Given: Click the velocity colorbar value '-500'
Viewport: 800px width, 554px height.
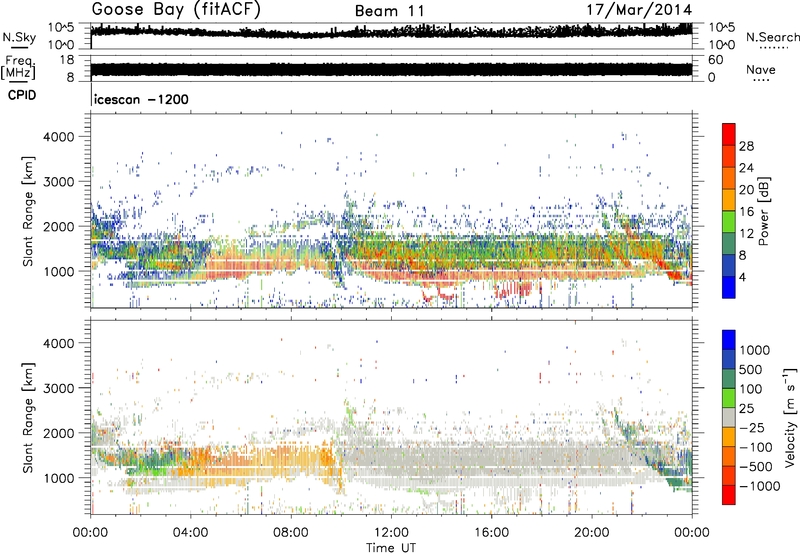Looking at the screenshot, I should (756, 466).
